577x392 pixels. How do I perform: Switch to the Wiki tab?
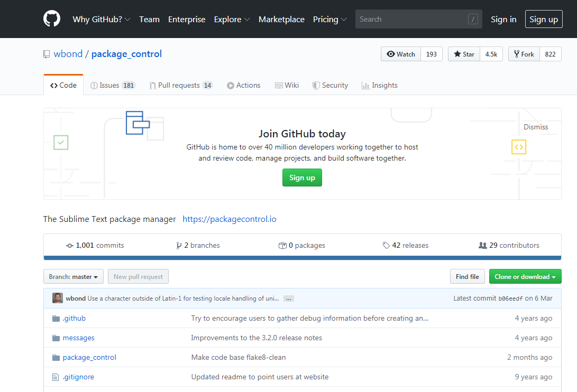(x=287, y=85)
